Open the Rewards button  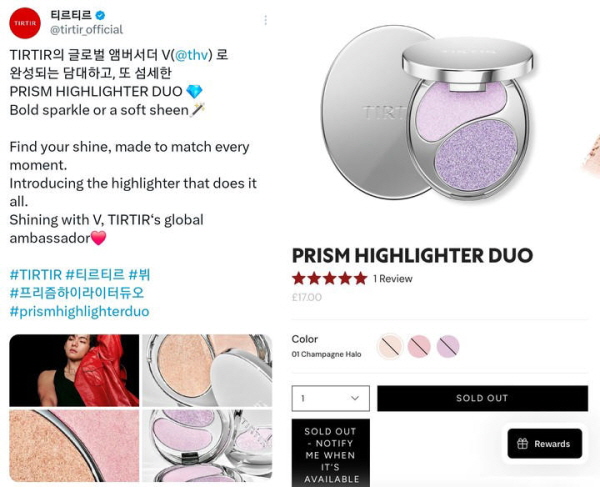(x=545, y=443)
